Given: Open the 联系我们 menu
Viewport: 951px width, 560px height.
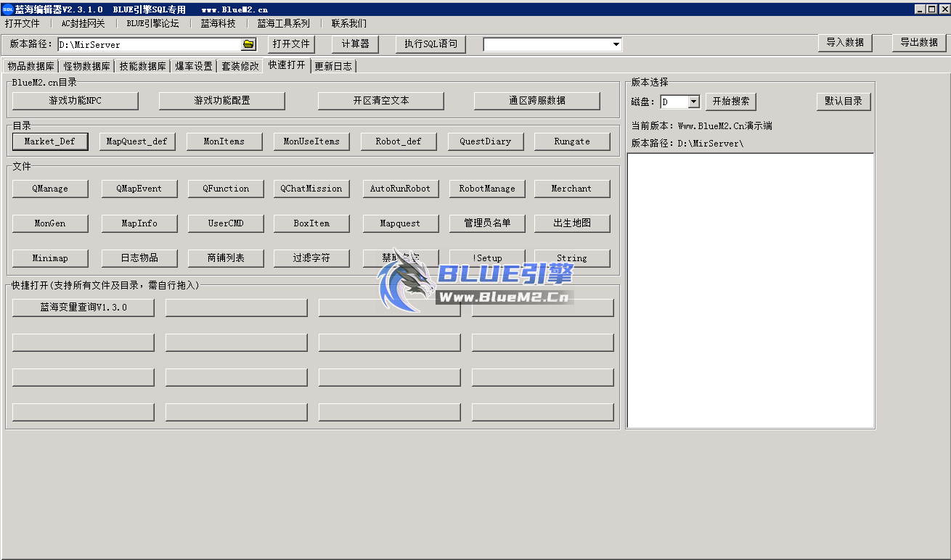Looking at the screenshot, I should coord(349,23).
